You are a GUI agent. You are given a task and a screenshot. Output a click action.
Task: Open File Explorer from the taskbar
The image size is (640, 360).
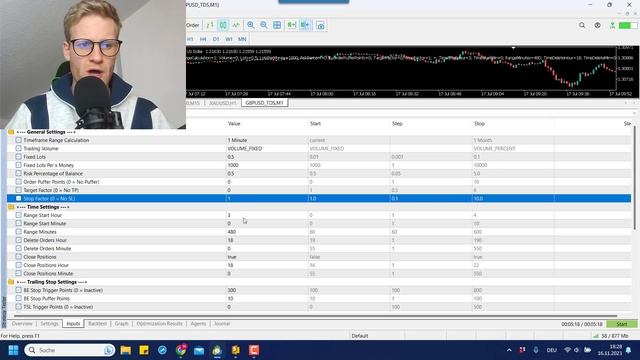coord(126,350)
